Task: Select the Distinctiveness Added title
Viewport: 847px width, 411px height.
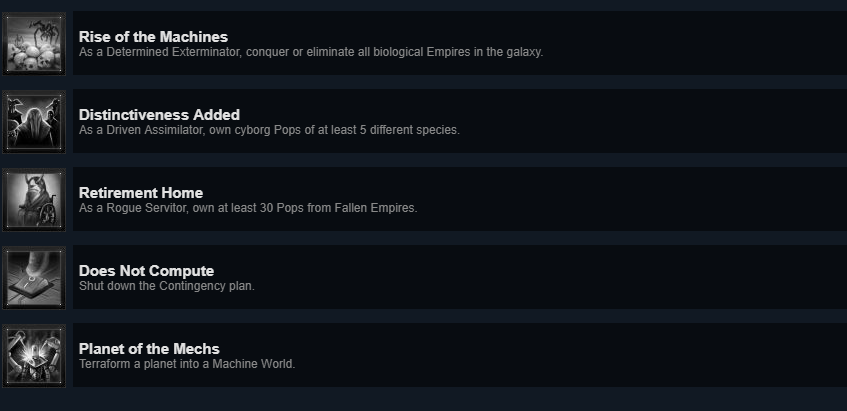Action: pyautogui.click(x=159, y=114)
